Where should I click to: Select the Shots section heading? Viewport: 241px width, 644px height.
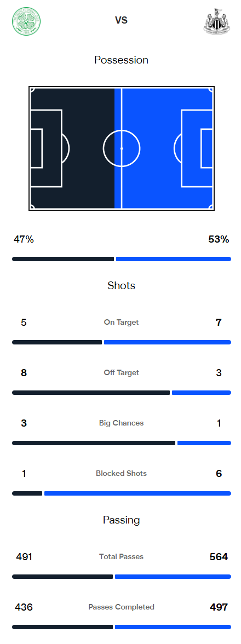[x=121, y=285]
